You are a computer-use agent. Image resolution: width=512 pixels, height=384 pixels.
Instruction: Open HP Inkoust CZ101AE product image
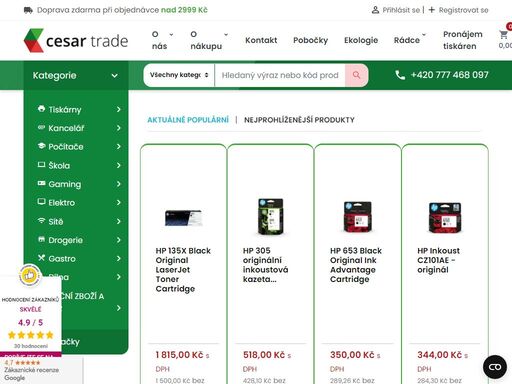click(445, 217)
